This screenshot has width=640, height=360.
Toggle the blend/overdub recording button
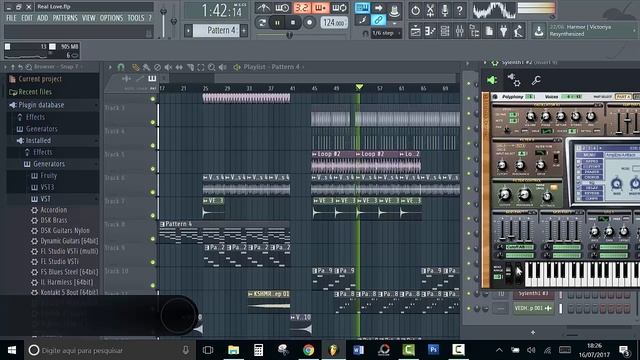pos(320,8)
